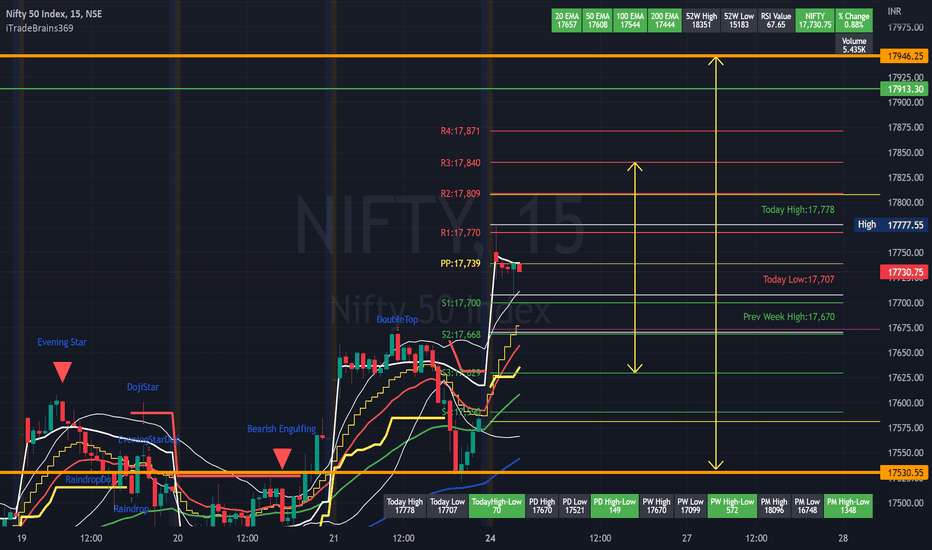This screenshot has width=932, height=550.
Task: Select the PP:17,739 pivot label
Action: 460,263
